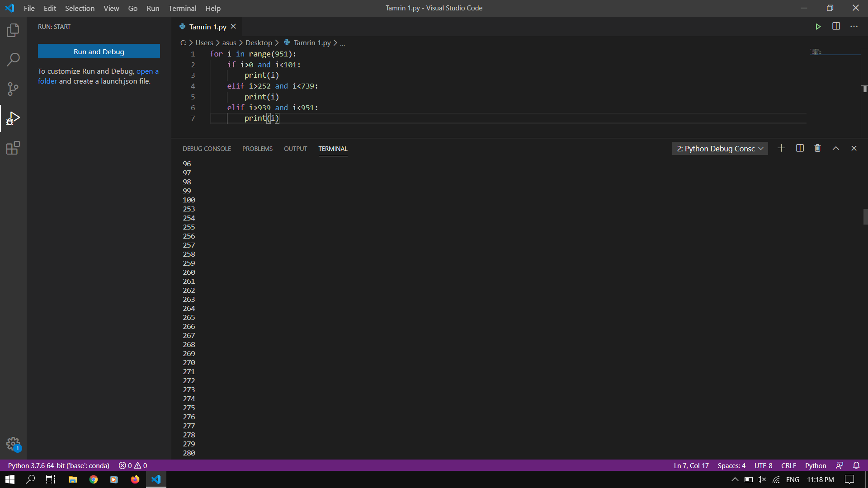Open editor More Actions ellipsis menu

[854, 26]
